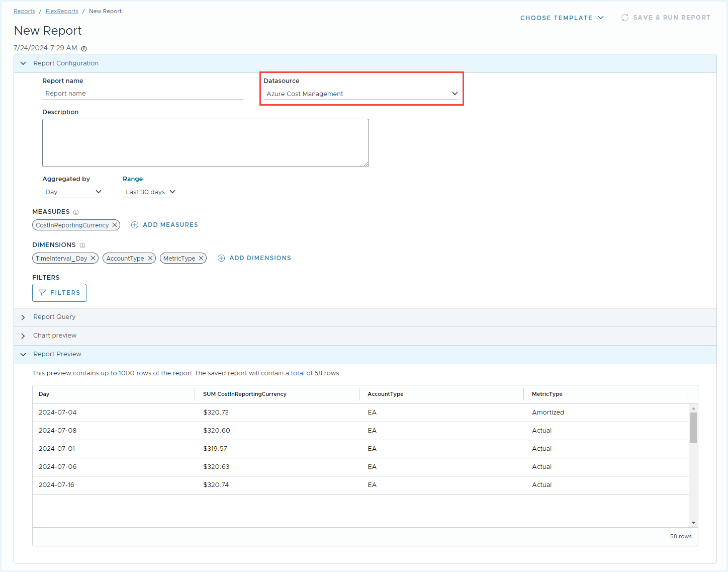The width and height of the screenshot is (728, 572).
Task: Click the AccountType chip label
Action: point(125,259)
